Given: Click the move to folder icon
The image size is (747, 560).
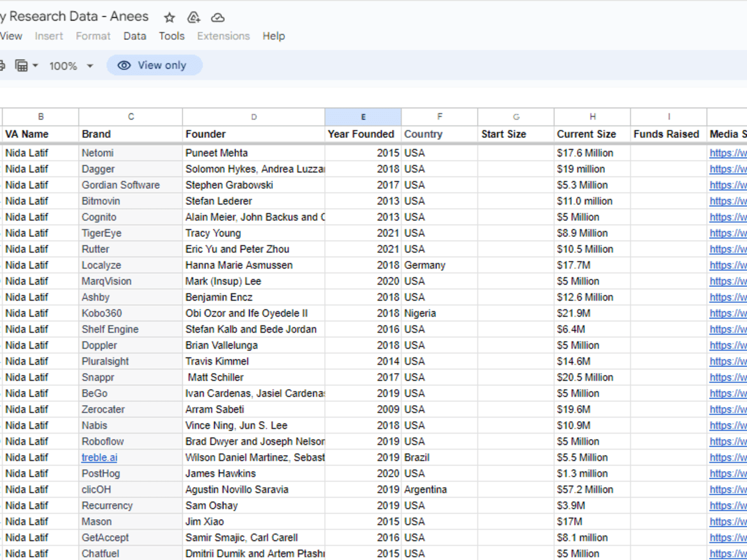Looking at the screenshot, I should (x=193, y=17).
